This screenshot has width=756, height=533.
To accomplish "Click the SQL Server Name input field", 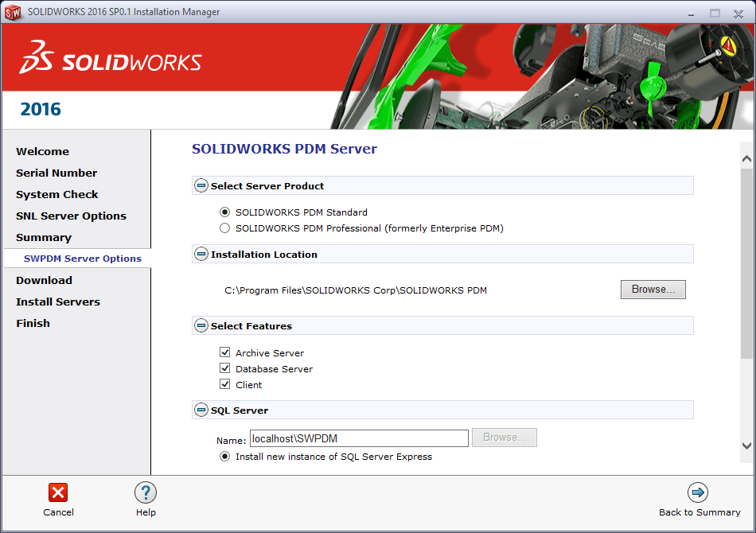I will point(358,438).
